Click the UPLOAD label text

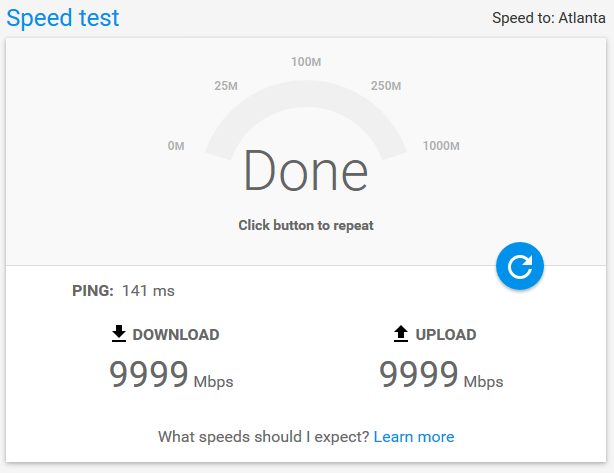tap(446, 335)
